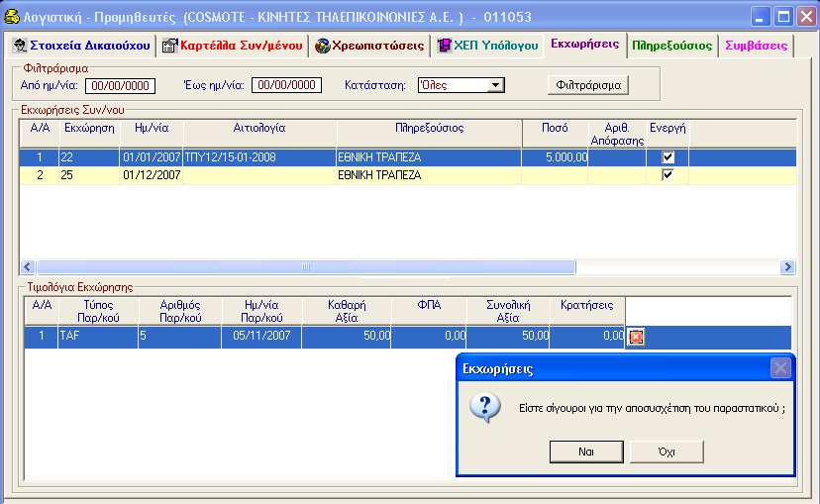Image resolution: width=820 pixels, height=504 pixels.
Task: Click the Τύπος Παρ/κού column header
Action: 98,311
